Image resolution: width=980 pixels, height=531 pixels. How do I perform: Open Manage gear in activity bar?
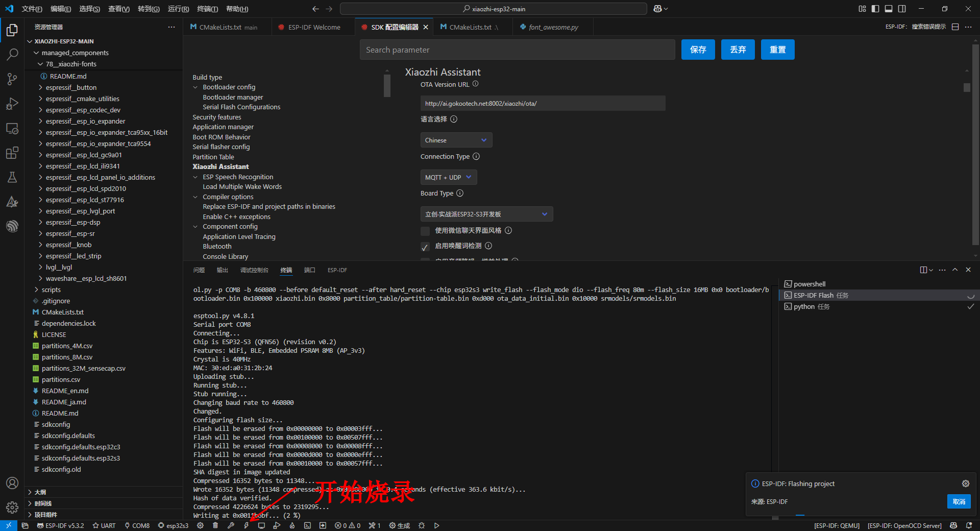[12, 507]
